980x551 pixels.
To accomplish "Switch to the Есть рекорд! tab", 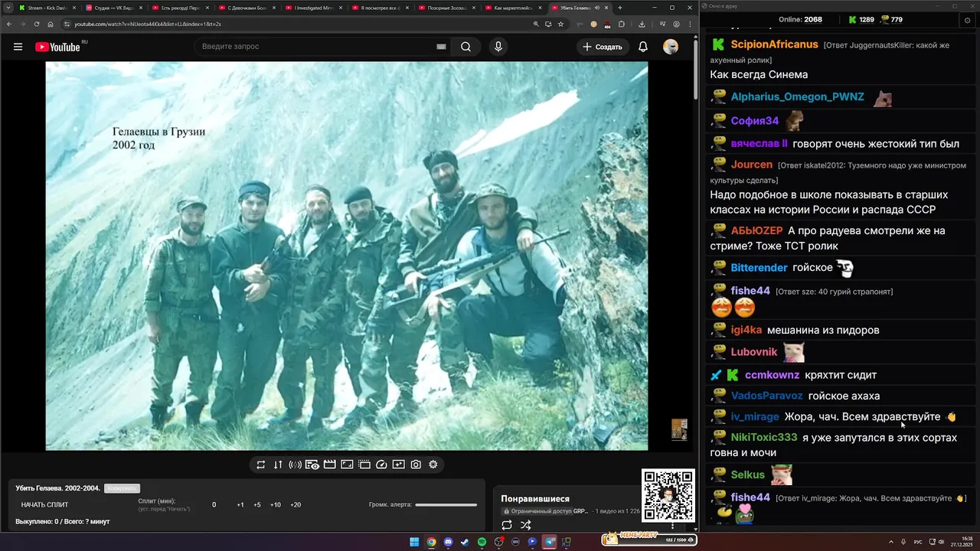I will [x=181, y=8].
